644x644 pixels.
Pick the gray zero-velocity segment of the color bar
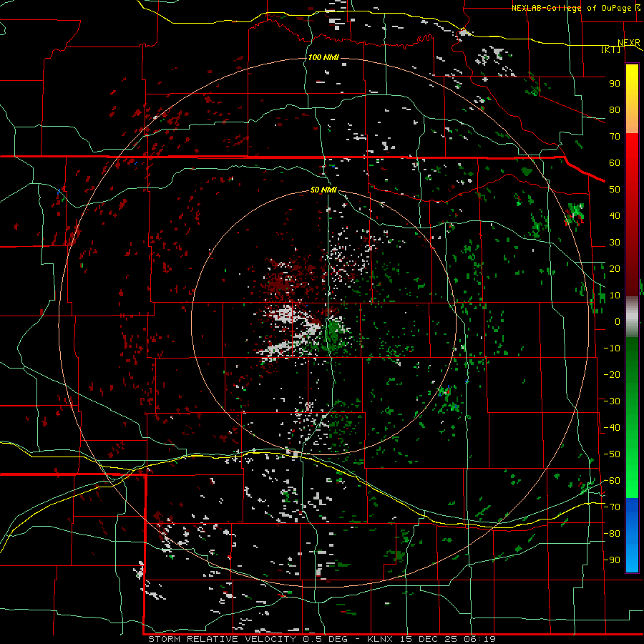632,317
